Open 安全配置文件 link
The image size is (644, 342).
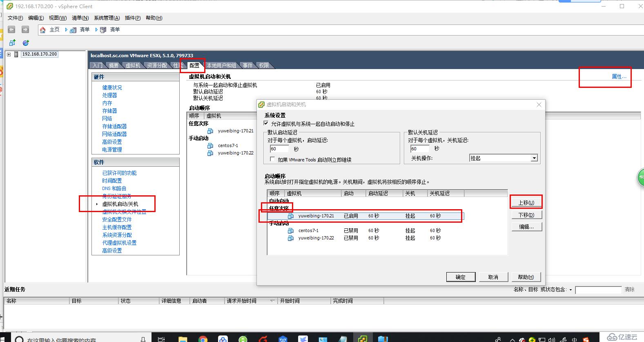117,219
